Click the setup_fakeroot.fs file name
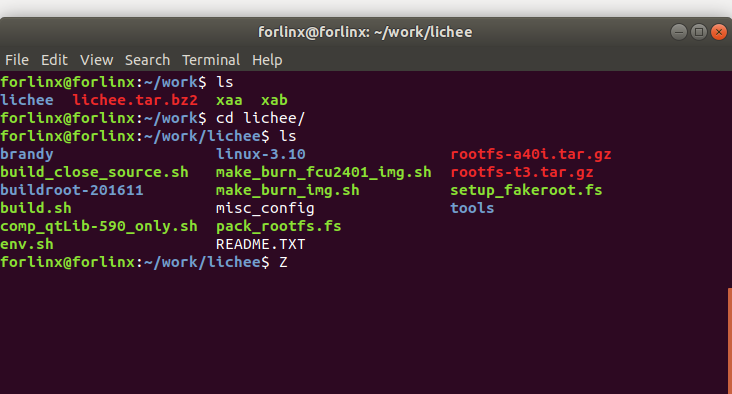The image size is (732, 394). [526, 190]
